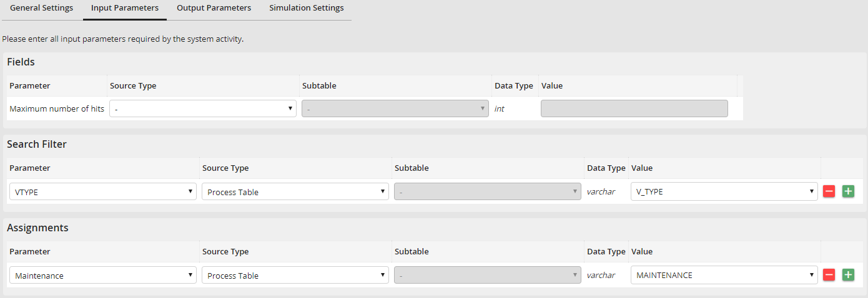Viewport: 868px width, 298px height.
Task: Open Source Type dropdown in Search Filter
Action: click(x=295, y=191)
